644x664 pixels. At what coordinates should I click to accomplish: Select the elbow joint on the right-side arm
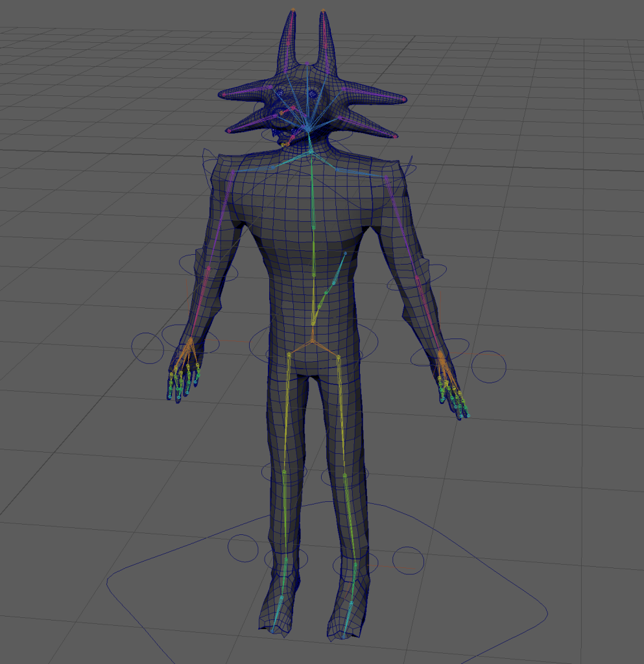416,278
